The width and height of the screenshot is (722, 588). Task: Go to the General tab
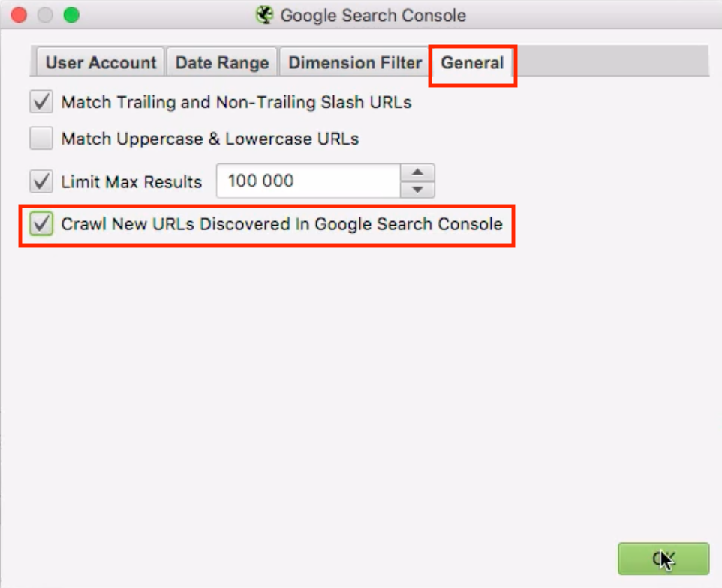pos(472,62)
